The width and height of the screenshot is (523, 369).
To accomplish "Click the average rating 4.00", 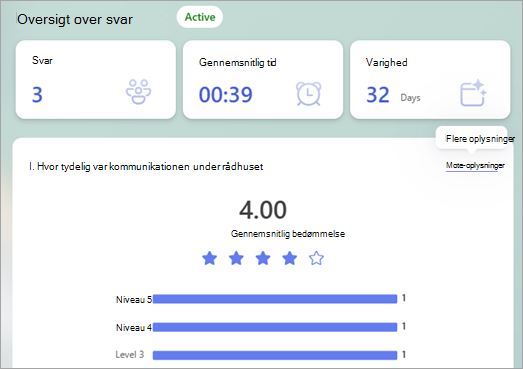I will click(x=263, y=210).
